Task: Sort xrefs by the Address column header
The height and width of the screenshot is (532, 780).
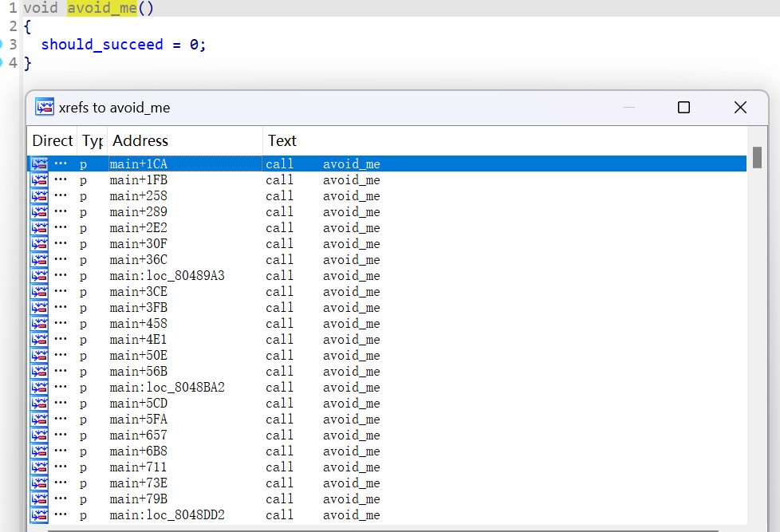Action: pos(185,141)
